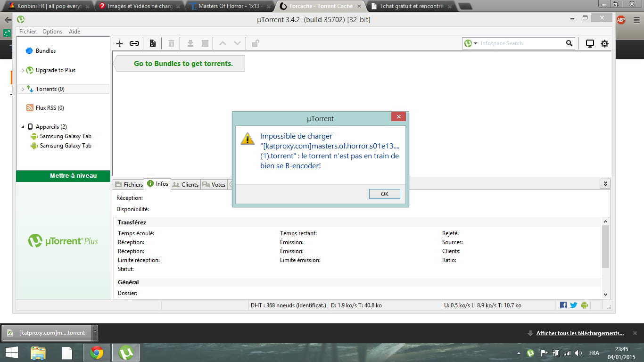
Task: Open the Options menu
Action: 52,32
